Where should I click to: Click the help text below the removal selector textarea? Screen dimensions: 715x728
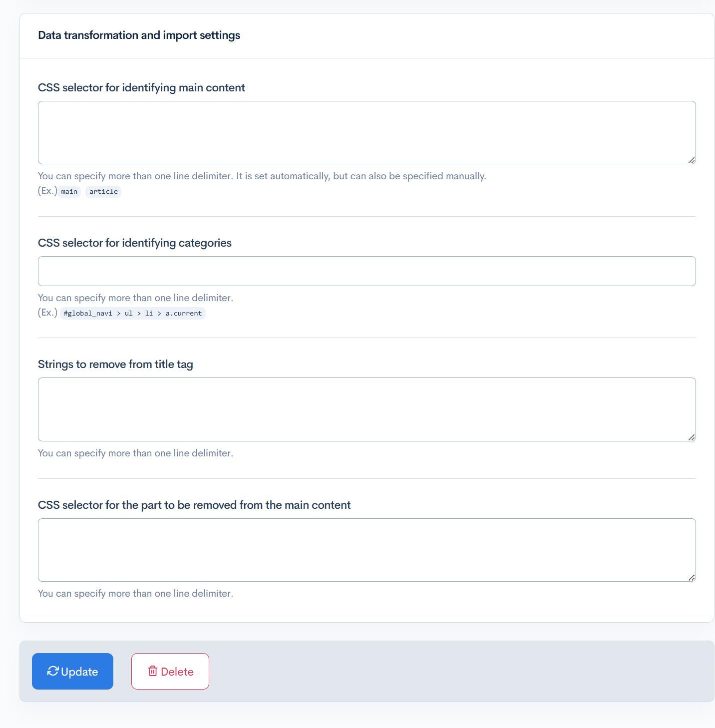pos(135,594)
